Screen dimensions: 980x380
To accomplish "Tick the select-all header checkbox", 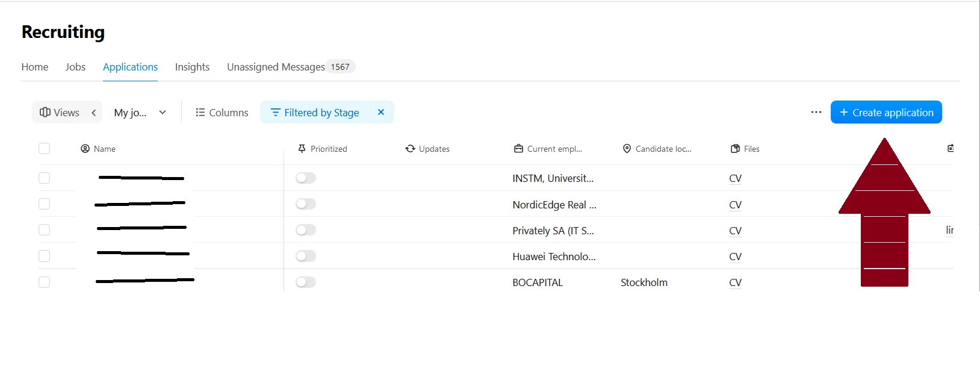I will click(44, 148).
